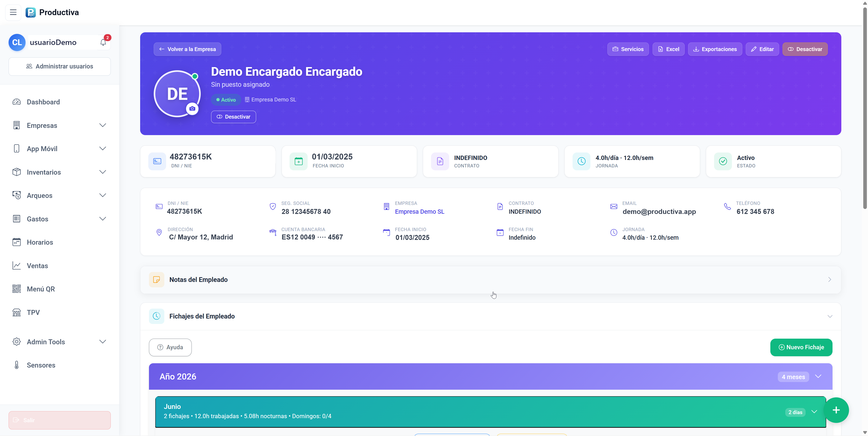Click the Dashboard gauge icon

coord(17,102)
